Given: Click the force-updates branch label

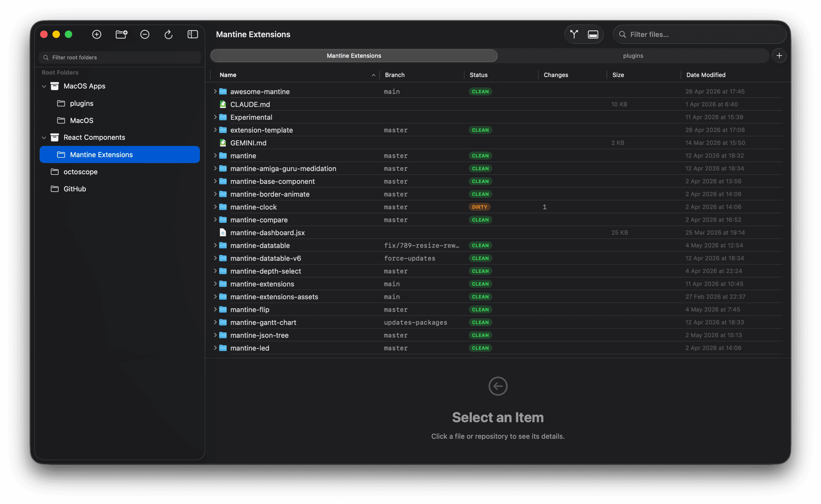Looking at the screenshot, I should pyautogui.click(x=410, y=259).
